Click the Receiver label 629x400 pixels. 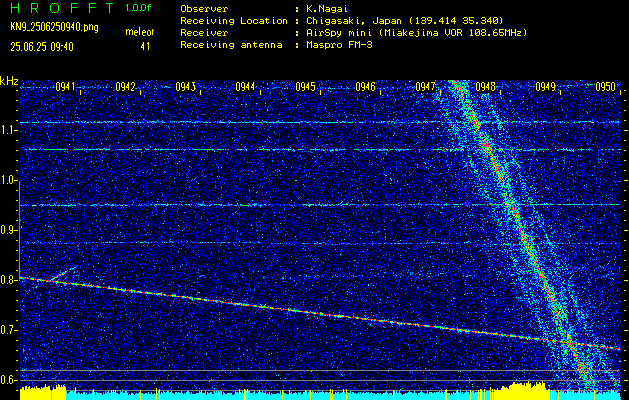point(204,33)
